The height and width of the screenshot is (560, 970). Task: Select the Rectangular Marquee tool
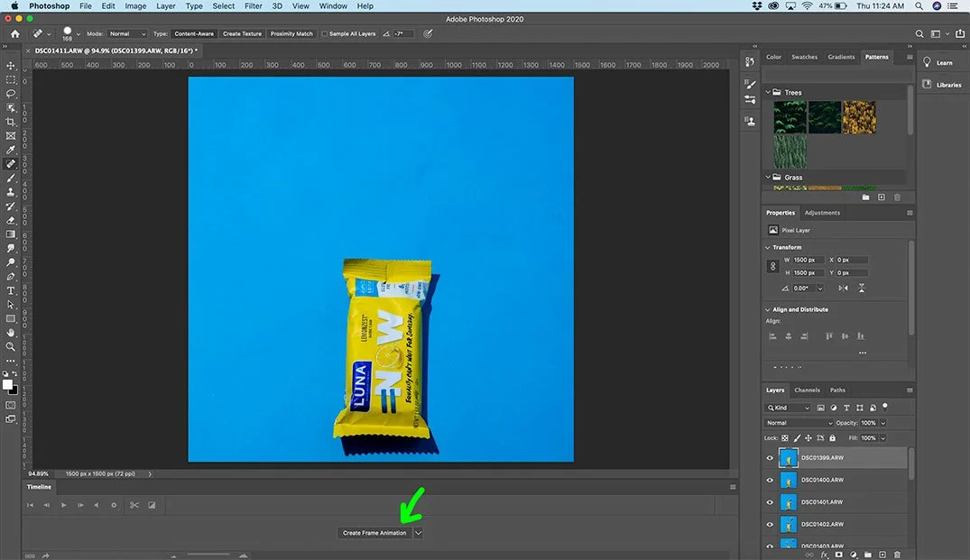(11, 79)
